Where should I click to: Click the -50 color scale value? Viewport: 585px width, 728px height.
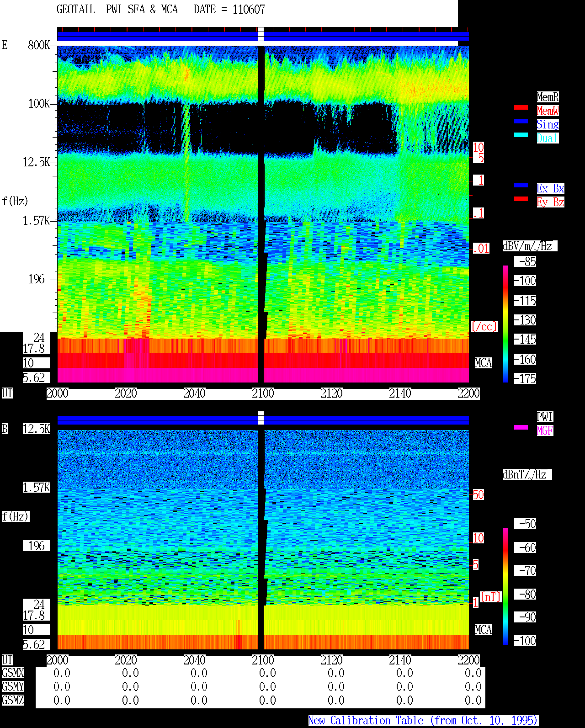tap(526, 524)
